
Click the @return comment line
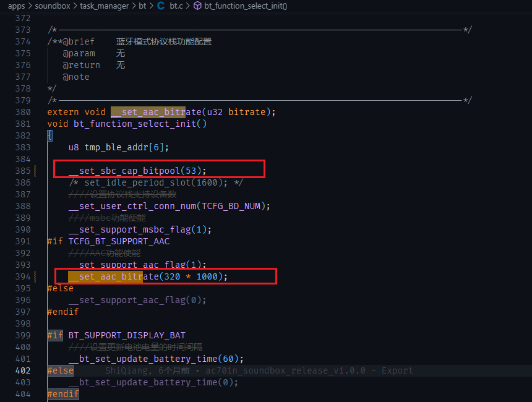click(x=94, y=65)
